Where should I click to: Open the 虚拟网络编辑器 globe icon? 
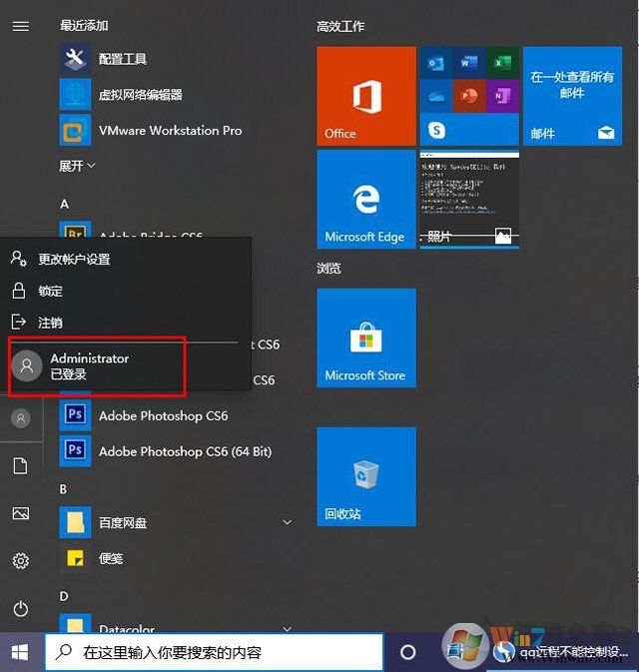coord(75,94)
